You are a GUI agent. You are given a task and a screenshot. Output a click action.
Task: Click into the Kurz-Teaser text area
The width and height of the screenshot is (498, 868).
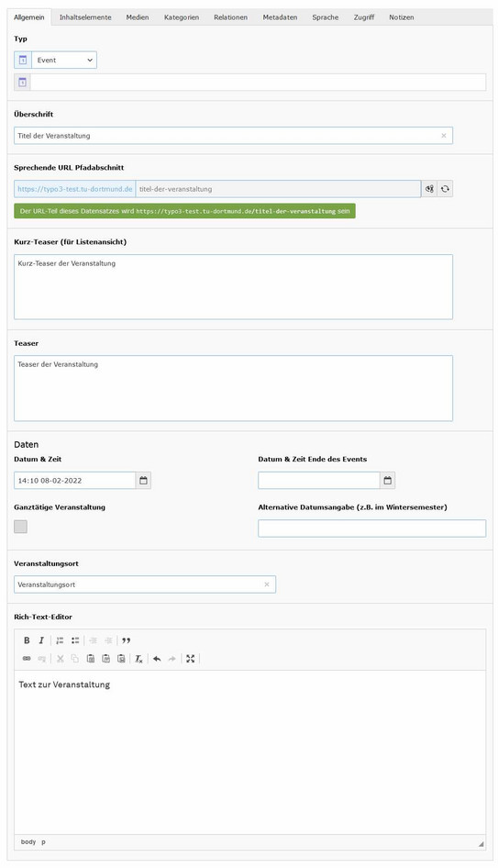[x=233, y=287]
